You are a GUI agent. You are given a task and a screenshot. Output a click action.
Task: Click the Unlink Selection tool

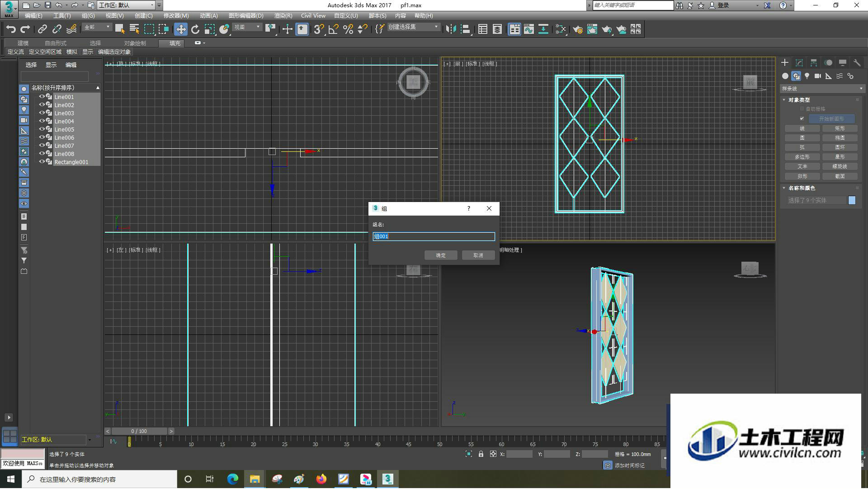pyautogui.click(x=57, y=29)
